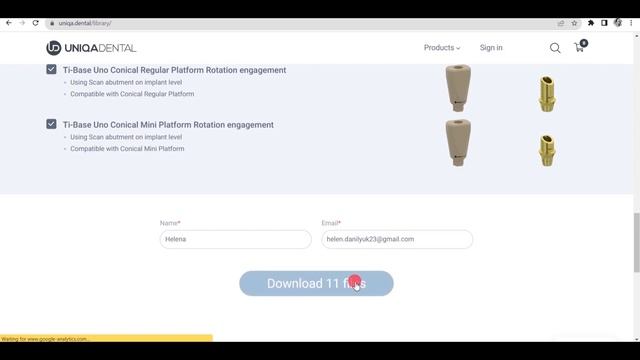Open the shopping cart icon

581,46
